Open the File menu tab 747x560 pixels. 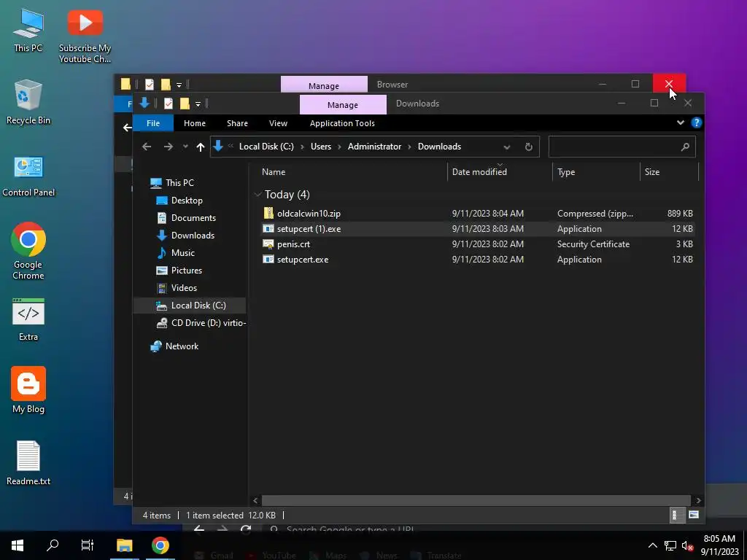tap(153, 123)
